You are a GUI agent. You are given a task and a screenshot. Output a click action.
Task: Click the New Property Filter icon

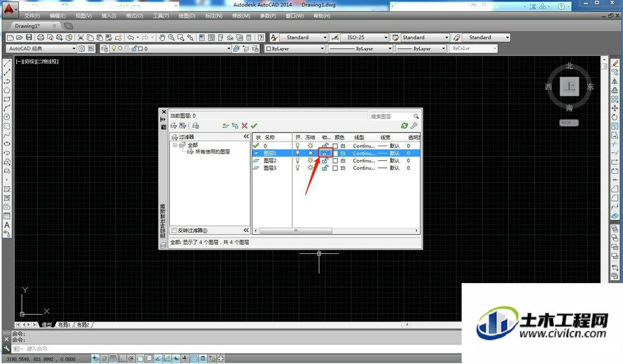pos(174,126)
